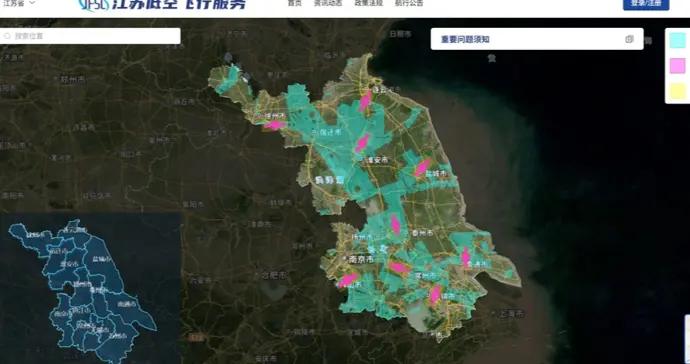This screenshot has height=364, width=690.
Task: Select 南通市 region in the inset map
Action: tap(126, 304)
